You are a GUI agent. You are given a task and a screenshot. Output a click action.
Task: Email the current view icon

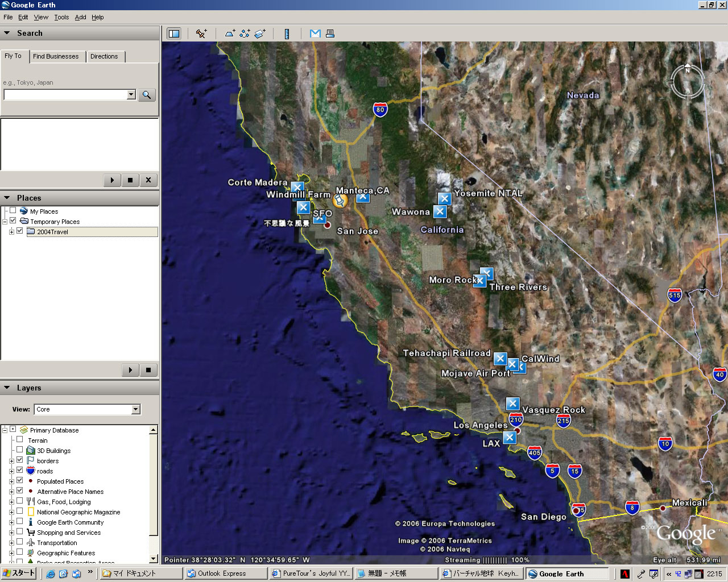tap(315, 34)
